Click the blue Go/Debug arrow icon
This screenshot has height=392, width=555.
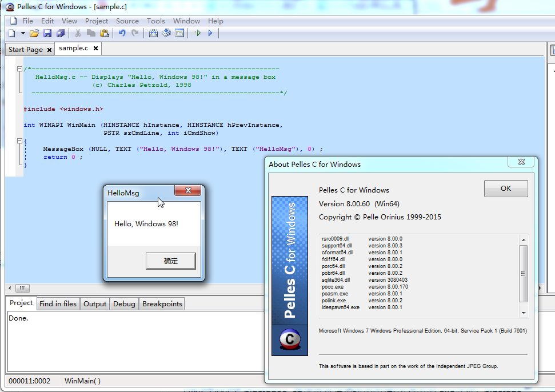point(210,33)
